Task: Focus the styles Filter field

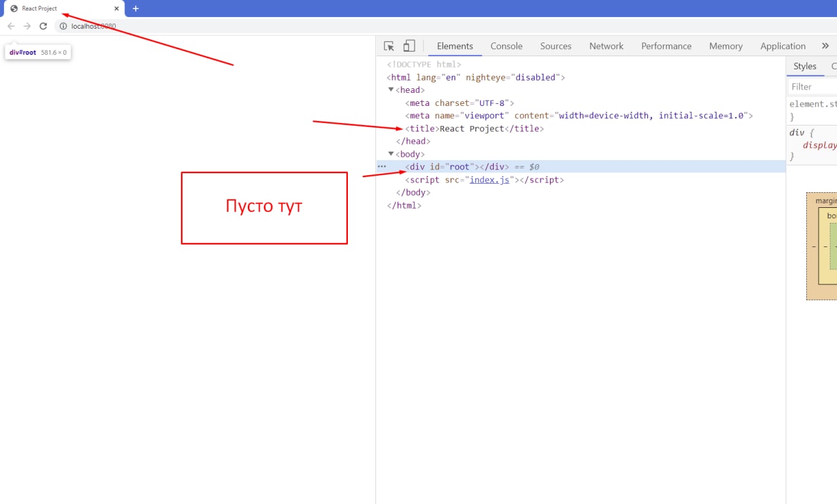Action: pyautogui.click(x=812, y=86)
